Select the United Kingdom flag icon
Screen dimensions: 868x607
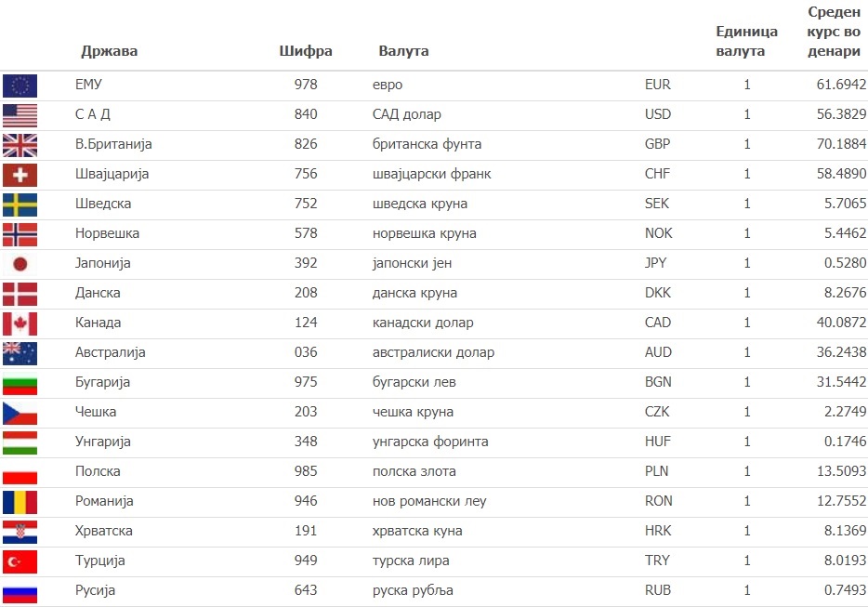pyautogui.click(x=20, y=146)
